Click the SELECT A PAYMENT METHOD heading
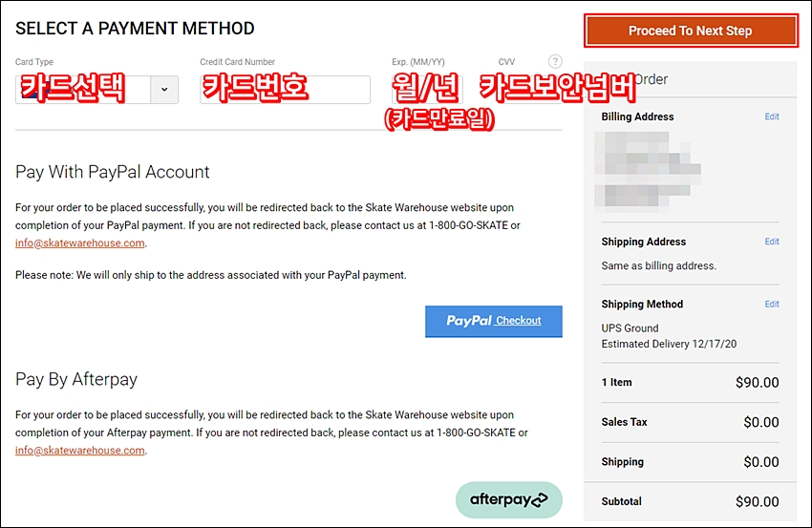Image resolution: width=812 pixels, height=528 pixels. pos(135,29)
